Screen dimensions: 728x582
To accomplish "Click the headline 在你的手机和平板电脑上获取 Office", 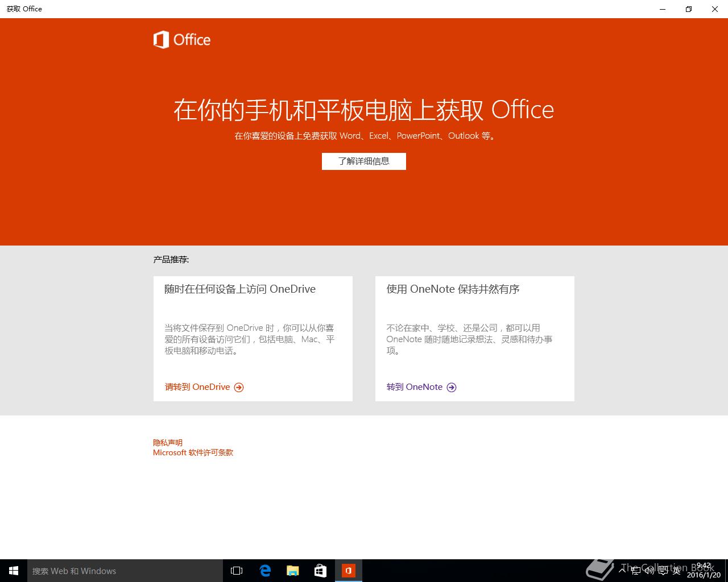I will [x=364, y=110].
